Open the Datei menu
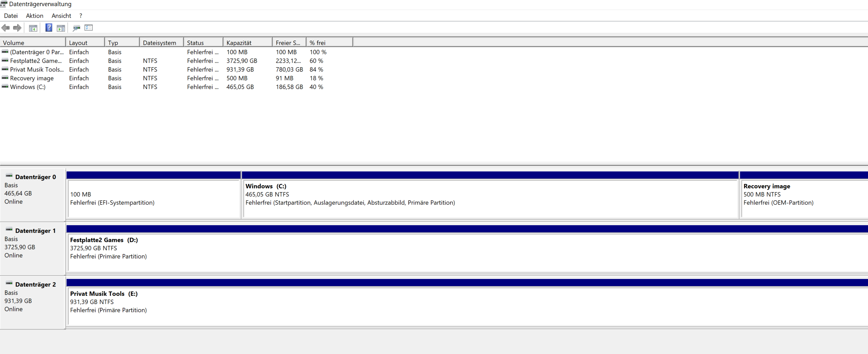This screenshot has height=354, width=868. [11, 16]
